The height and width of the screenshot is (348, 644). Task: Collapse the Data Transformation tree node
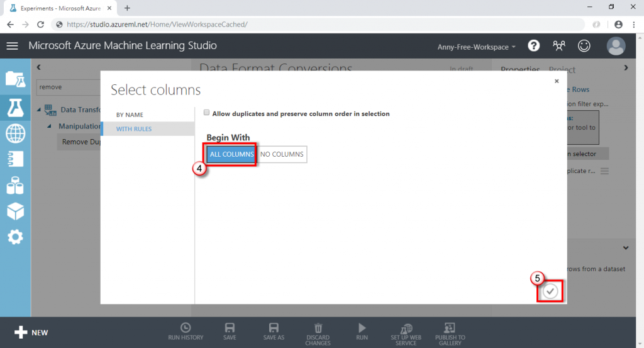click(39, 109)
